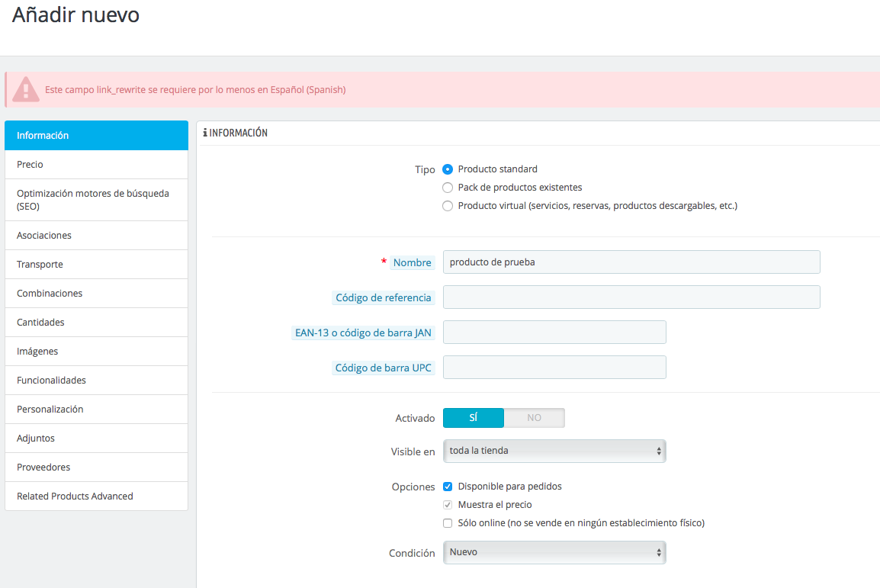Screen dimensions: 880x588
Task: Click the warning triangle icon in alert
Action: click(26, 90)
